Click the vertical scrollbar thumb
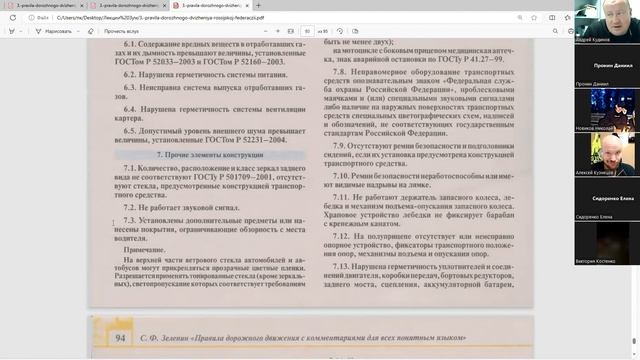This screenshot has height=360, width=640. [634, 341]
